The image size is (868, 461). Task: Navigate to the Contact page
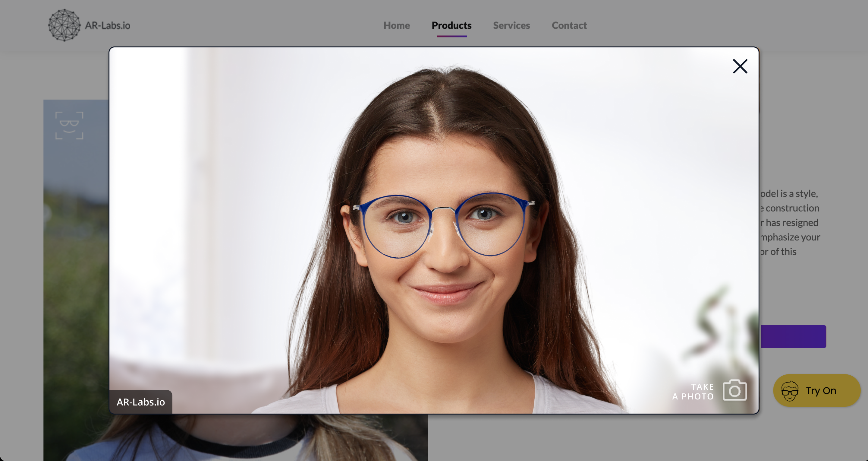[569, 25]
